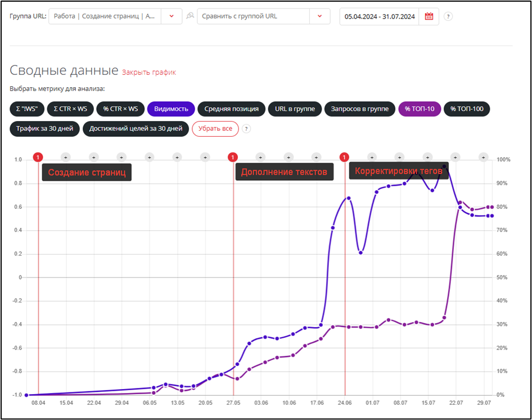
Task: Toggle the % ТОП-10 metric
Action: [420, 109]
